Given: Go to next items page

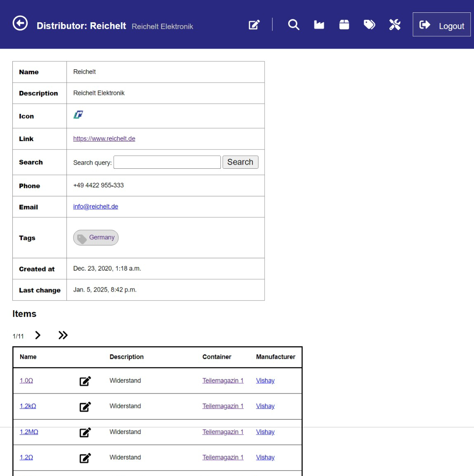Looking at the screenshot, I should tap(38, 335).
